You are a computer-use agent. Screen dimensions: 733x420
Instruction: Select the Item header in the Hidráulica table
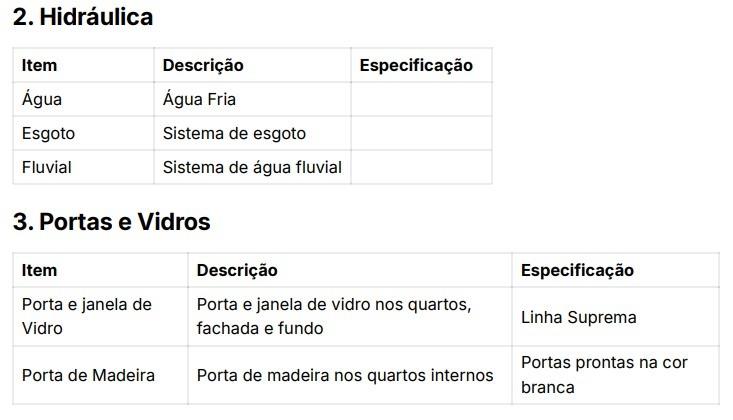(x=40, y=65)
